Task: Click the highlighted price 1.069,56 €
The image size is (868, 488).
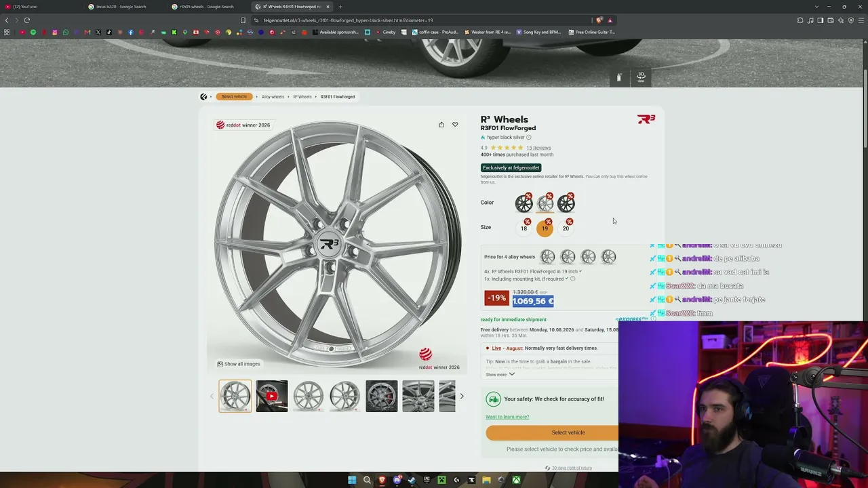Action: (x=533, y=301)
